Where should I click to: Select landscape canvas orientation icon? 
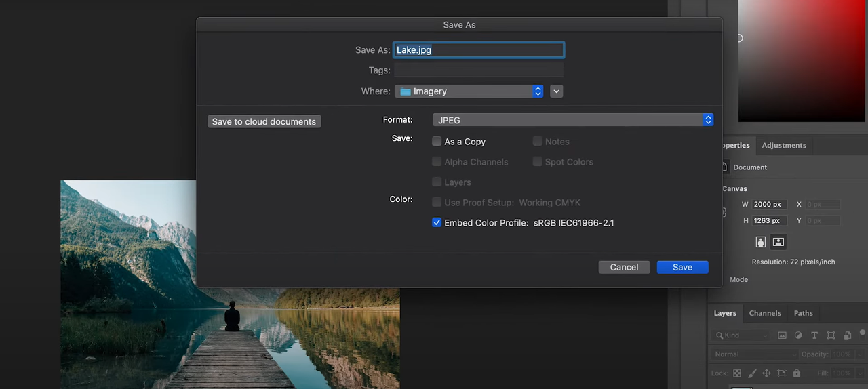tap(778, 242)
